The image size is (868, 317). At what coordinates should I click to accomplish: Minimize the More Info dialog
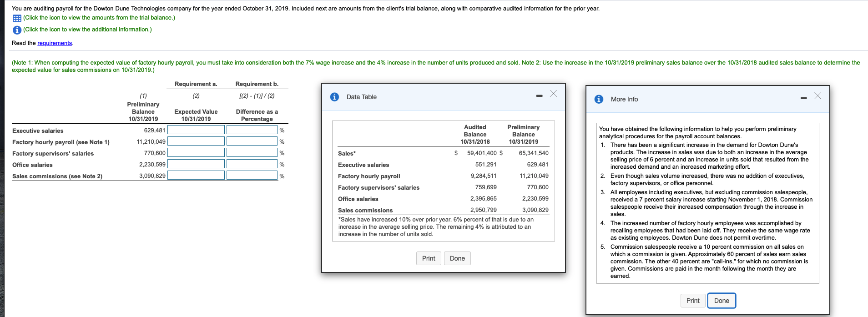[803, 98]
